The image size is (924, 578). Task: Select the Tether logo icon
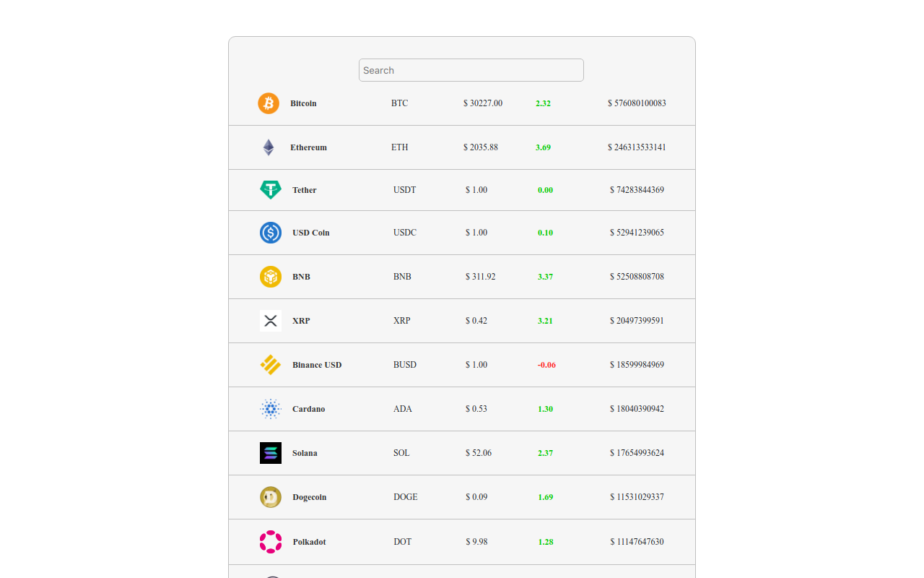[270, 189]
